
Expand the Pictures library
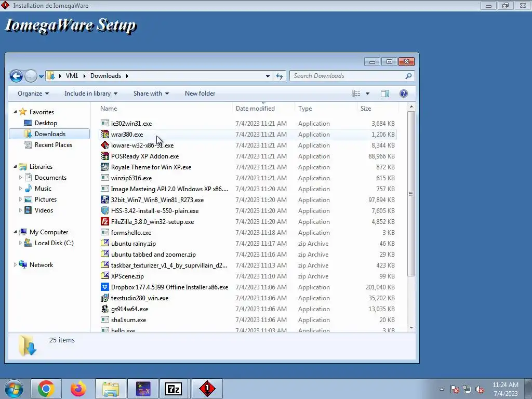20,199
